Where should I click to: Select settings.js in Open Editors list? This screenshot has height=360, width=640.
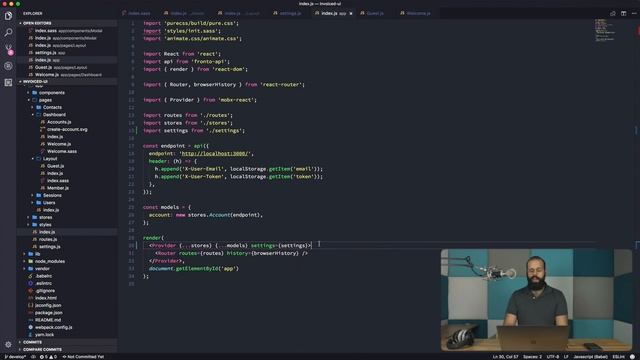pos(67,53)
